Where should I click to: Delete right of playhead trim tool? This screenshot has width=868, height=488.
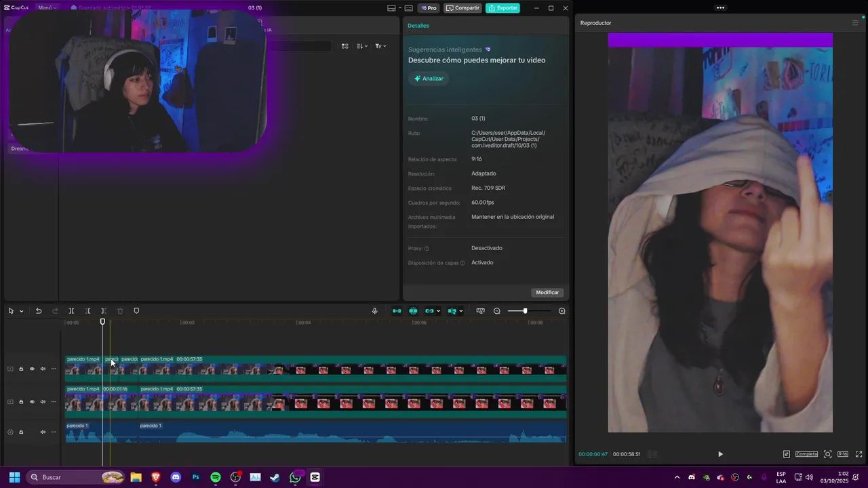coord(104,311)
